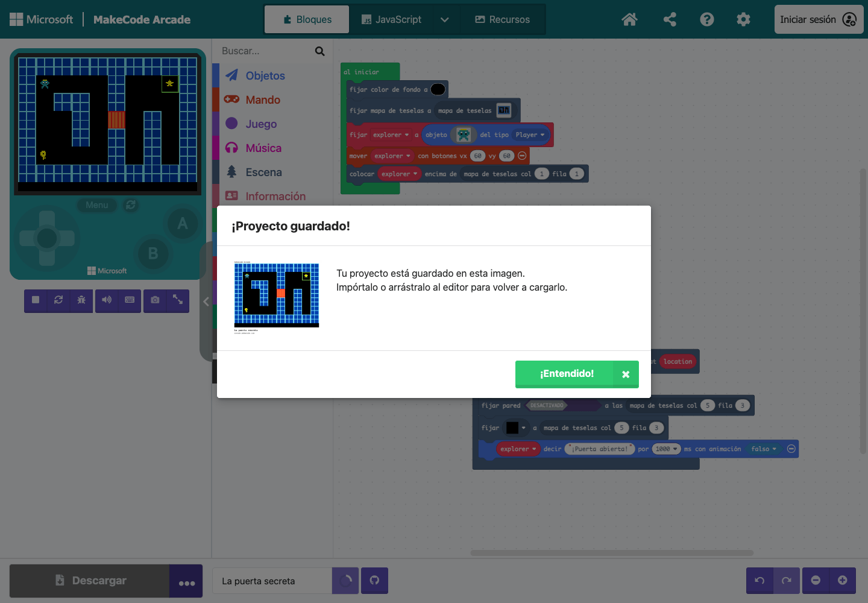Click the save project spinner button
Screen dimensions: 868x603
pos(345,581)
